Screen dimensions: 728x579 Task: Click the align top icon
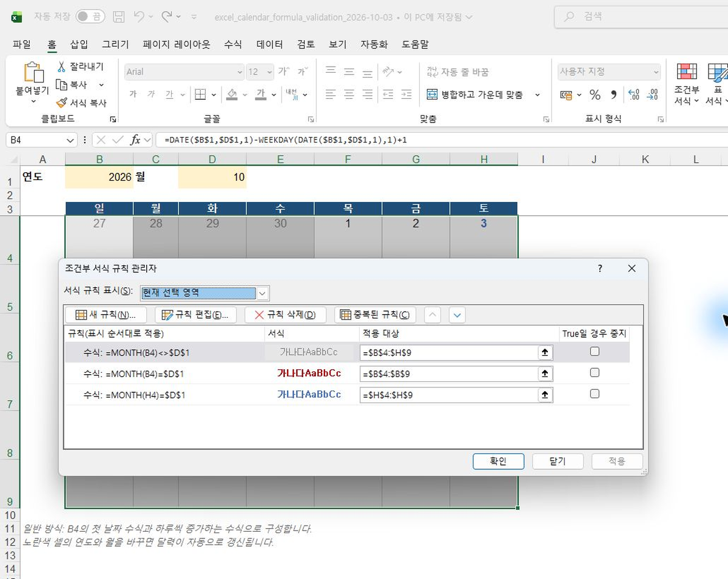click(x=331, y=72)
